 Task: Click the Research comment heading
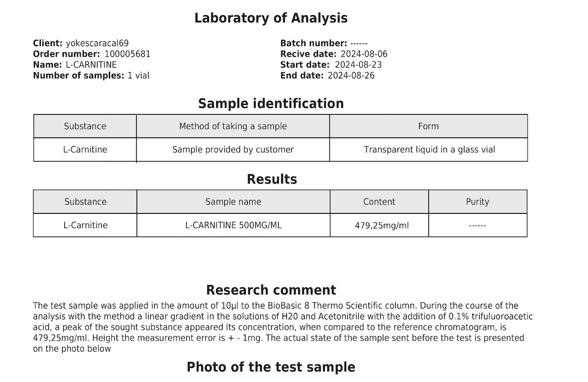[x=271, y=290]
